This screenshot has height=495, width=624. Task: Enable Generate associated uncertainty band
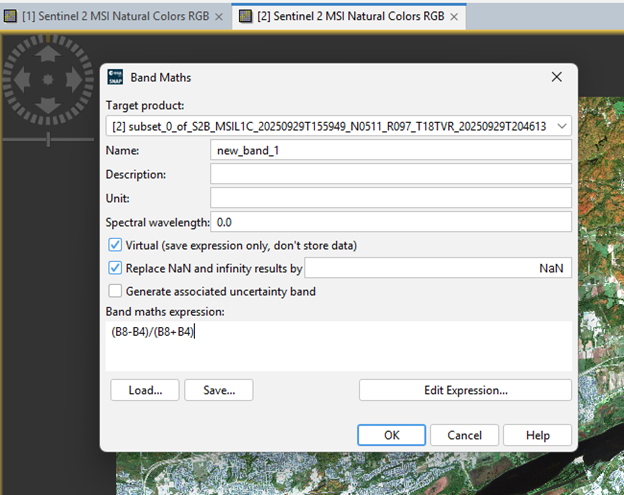pos(115,291)
